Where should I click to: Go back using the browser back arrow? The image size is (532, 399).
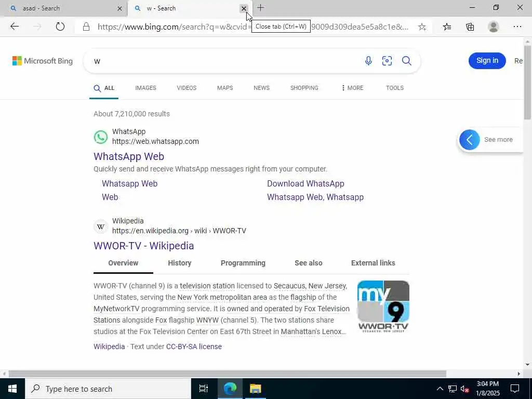[x=14, y=26]
